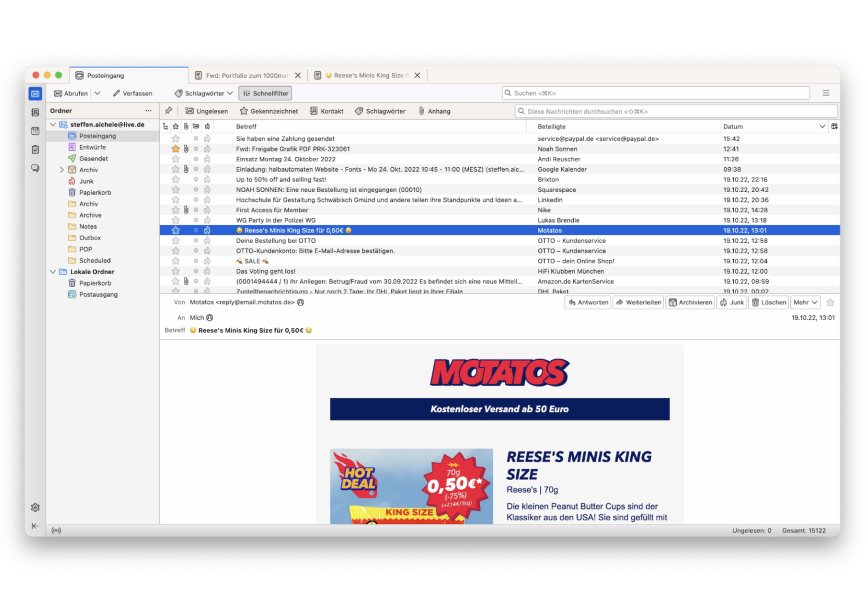
Task: Toggle Datum column sort order arrow
Action: 822,126
